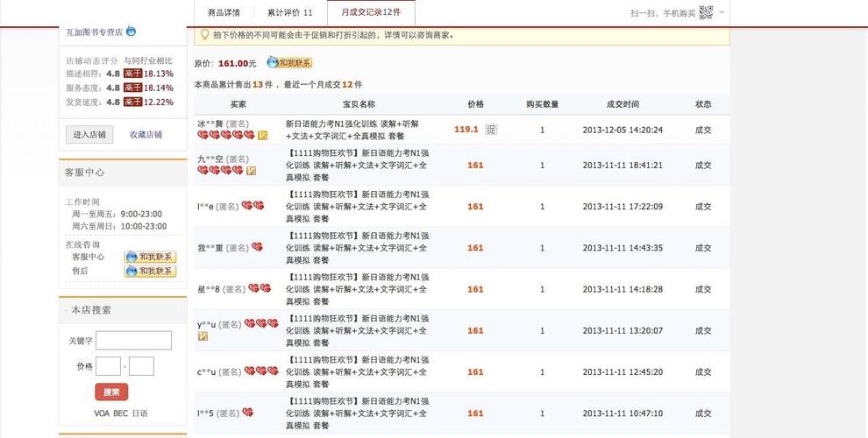Contact 售后 via 和我联系 button

tap(150, 271)
